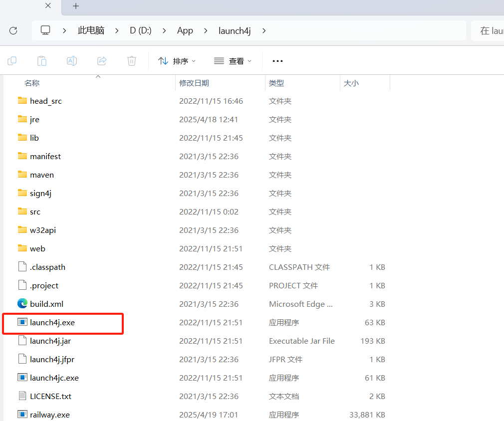Expand chevron after the monitor icon
Viewport: 504px width, 421px height.
(64, 31)
